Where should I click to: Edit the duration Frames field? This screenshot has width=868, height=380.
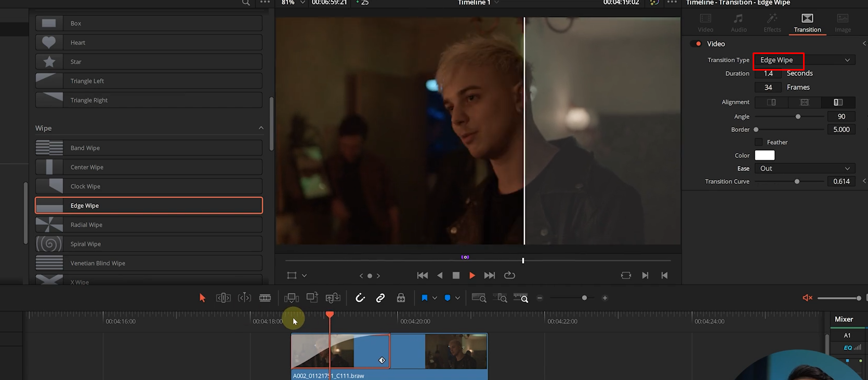(768, 87)
